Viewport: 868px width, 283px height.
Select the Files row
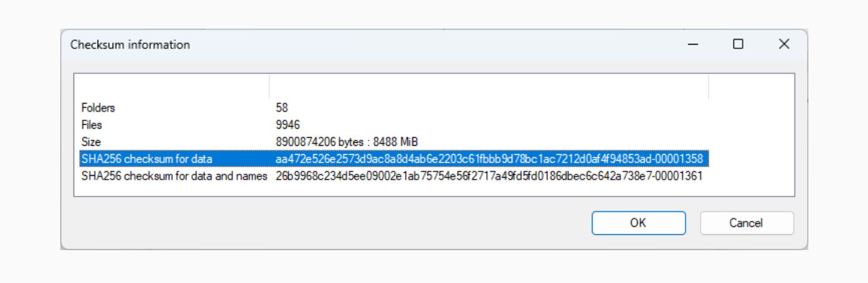394,125
